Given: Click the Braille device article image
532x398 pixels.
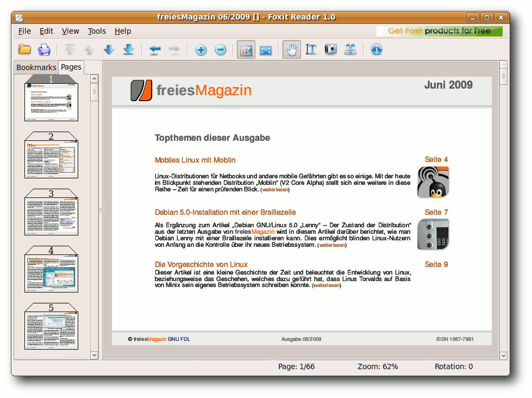Looking at the screenshot, I should [x=433, y=234].
